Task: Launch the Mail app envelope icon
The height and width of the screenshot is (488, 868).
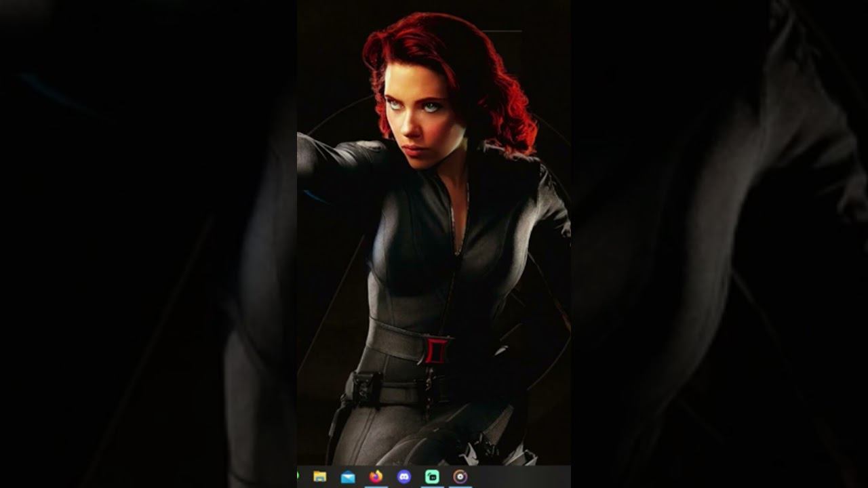Action: [x=348, y=477]
